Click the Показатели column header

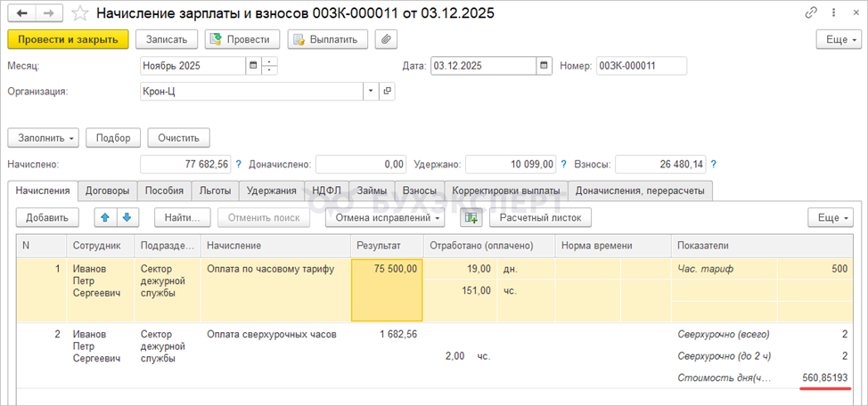tap(762, 245)
